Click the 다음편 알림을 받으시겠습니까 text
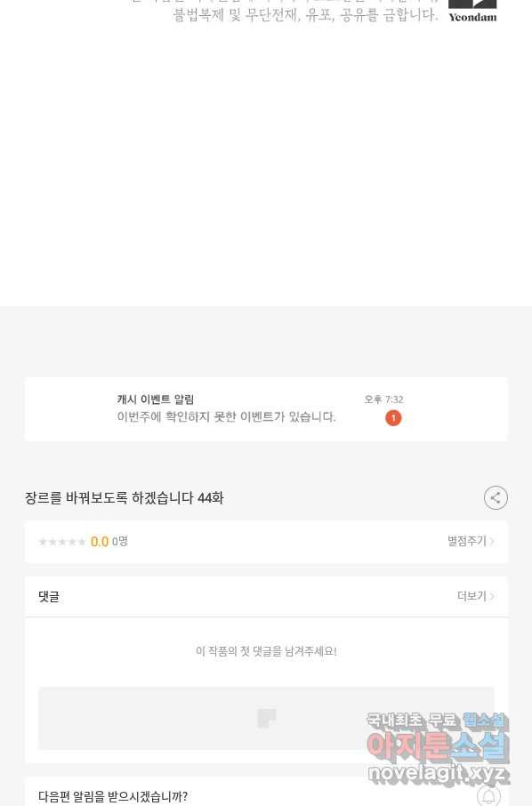The image size is (532, 806). [x=113, y=796]
